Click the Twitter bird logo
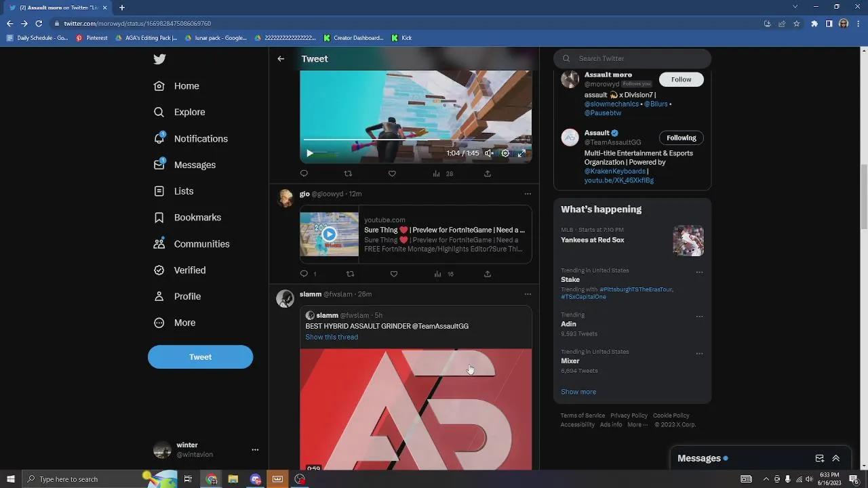Image resolution: width=868 pixels, height=488 pixels. coord(159,59)
